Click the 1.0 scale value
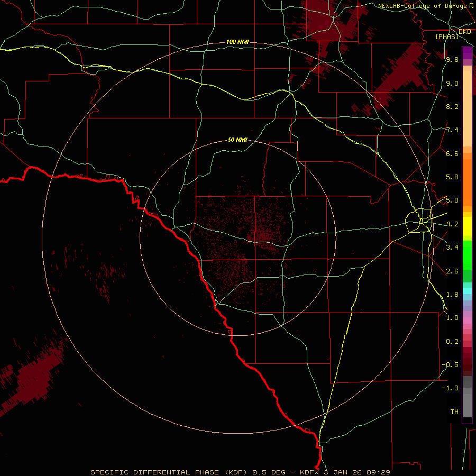Screen dimensions: 476x476 click(x=452, y=318)
